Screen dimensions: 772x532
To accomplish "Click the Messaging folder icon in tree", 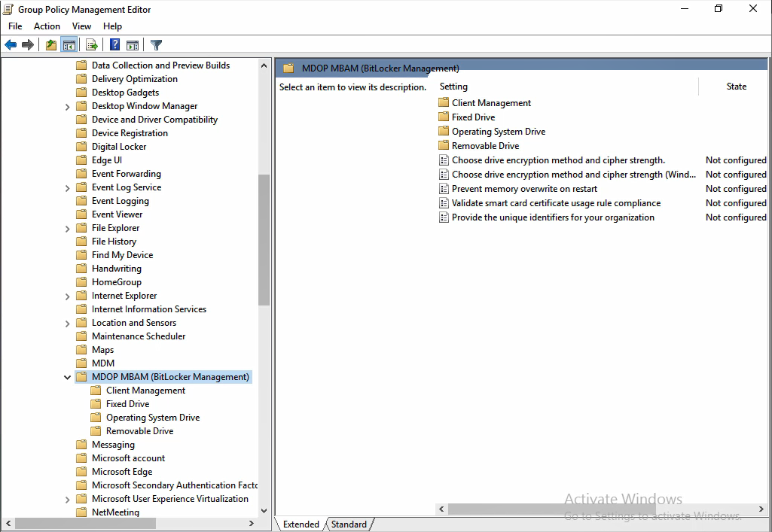I will click(82, 445).
